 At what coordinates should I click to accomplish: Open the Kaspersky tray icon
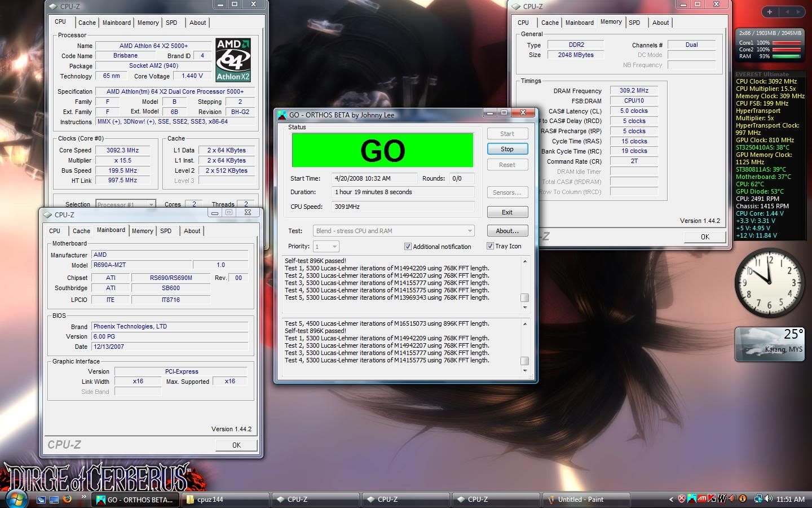(712, 499)
